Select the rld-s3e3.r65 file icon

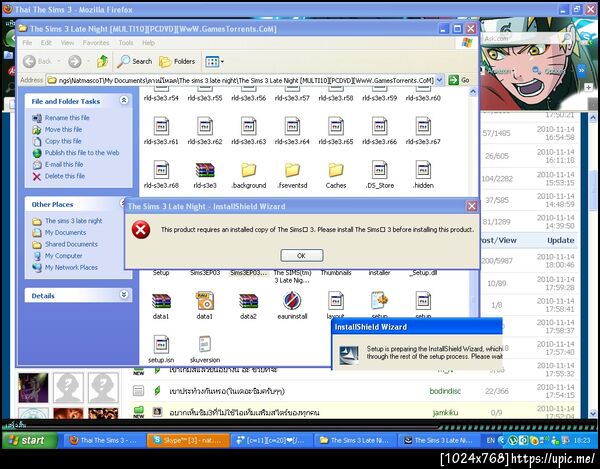tap(336, 126)
